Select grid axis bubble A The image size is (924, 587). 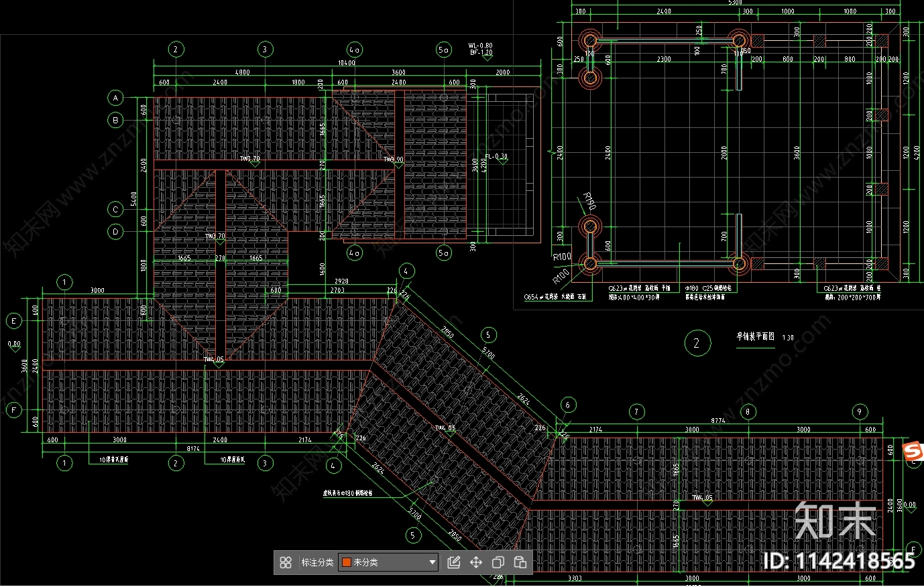click(x=115, y=98)
